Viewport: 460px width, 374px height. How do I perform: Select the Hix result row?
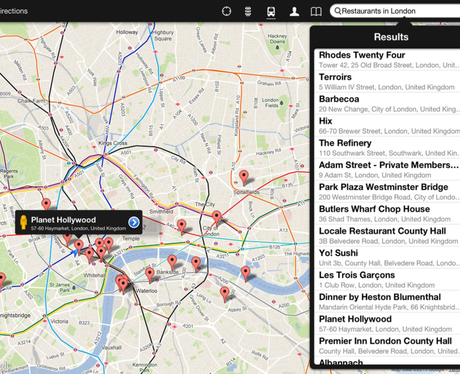[x=387, y=125]
